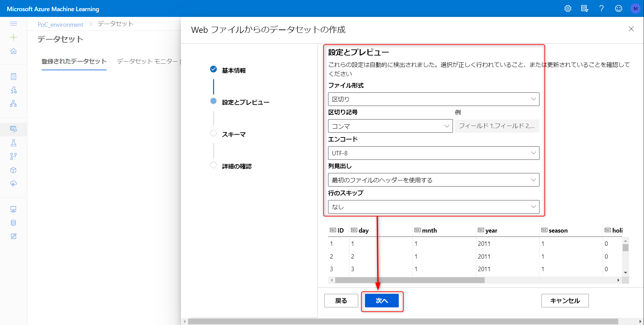The image size is (644, 325).
Task: Click the panel's bottom horizontal scrollbar
Action: tap(403, 321)
